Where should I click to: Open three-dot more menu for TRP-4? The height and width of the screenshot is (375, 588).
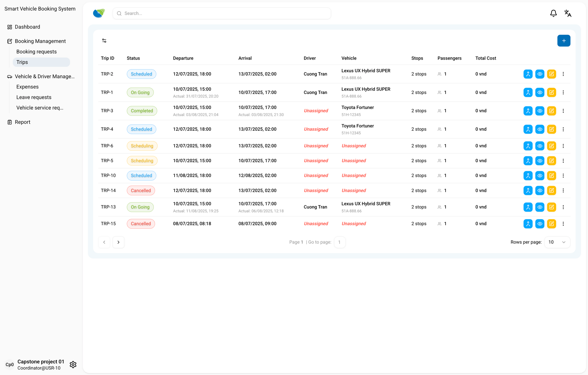point(563,129)
